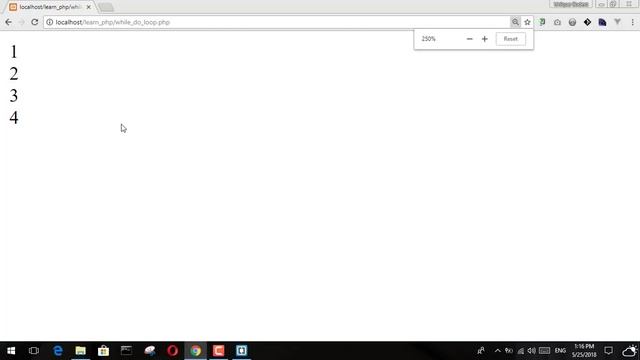Show hidden system tray icons
Screen dimensions: 640x360
498,351
